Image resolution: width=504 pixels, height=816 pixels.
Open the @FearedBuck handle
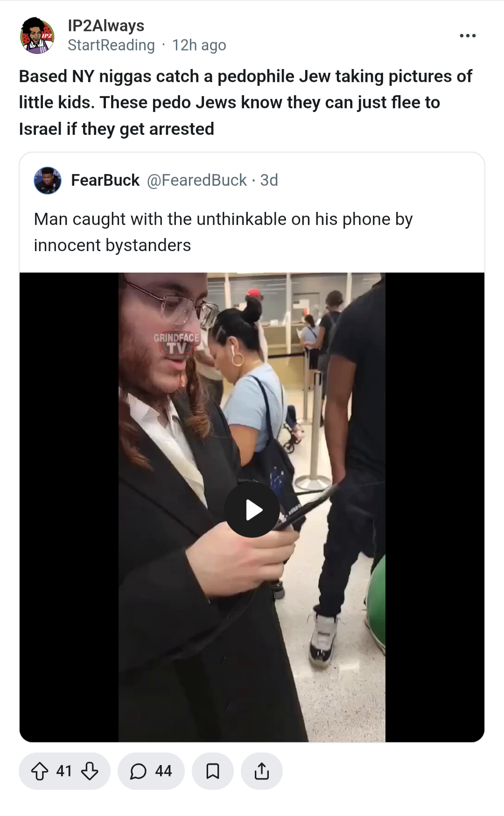pos(197,180)
